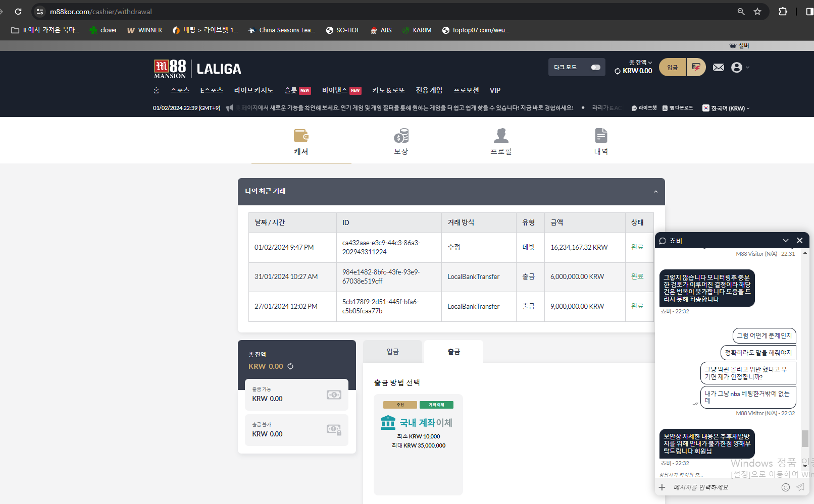Refresh the total balance in header
The image size is (814, 504).
(618, 71)
